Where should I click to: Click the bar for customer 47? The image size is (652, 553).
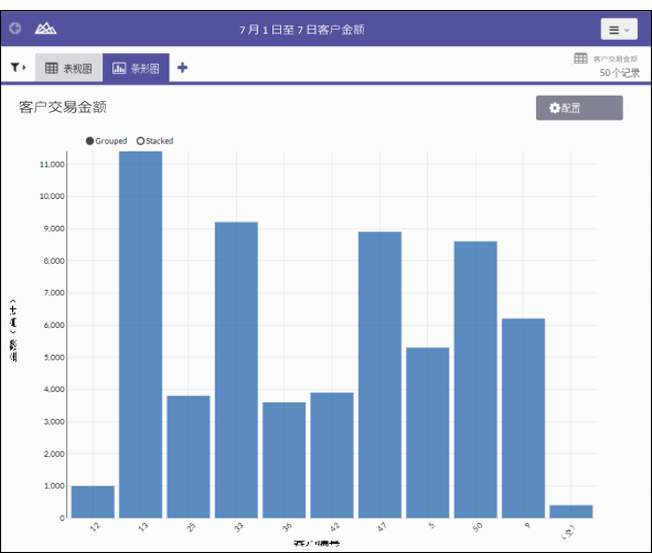(x=380, y=375)
